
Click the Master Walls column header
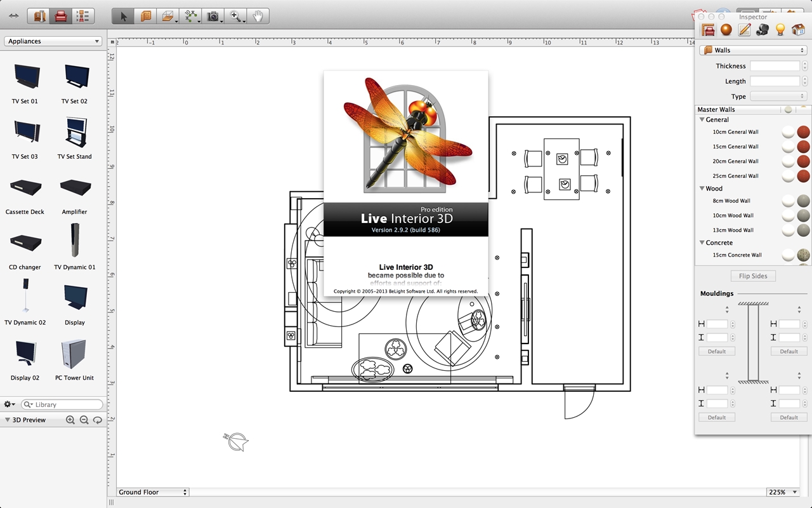738,109
